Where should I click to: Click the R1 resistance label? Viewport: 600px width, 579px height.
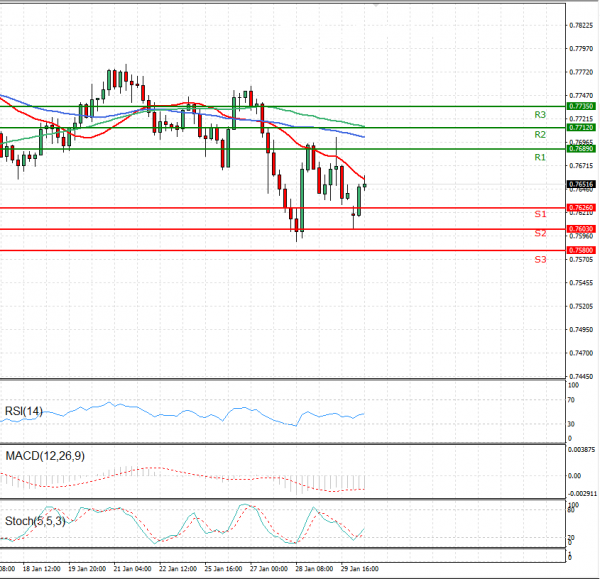539,158
